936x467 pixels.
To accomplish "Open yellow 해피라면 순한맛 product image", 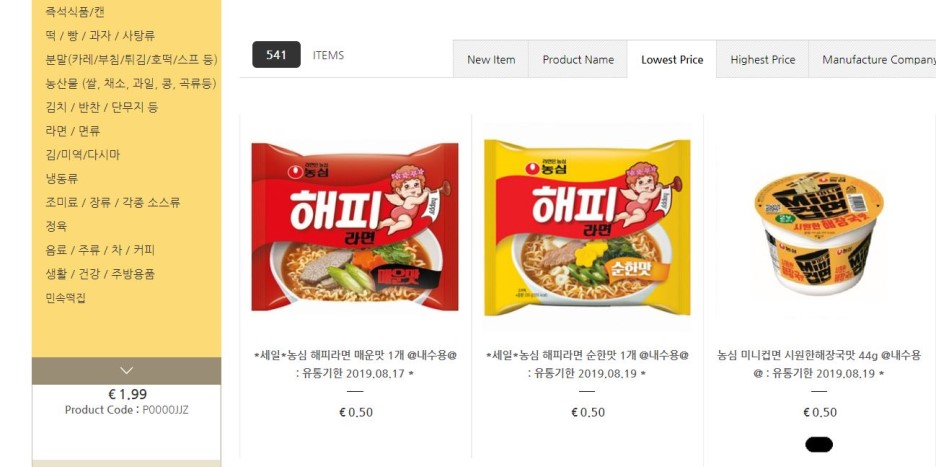I will [587, 227].
